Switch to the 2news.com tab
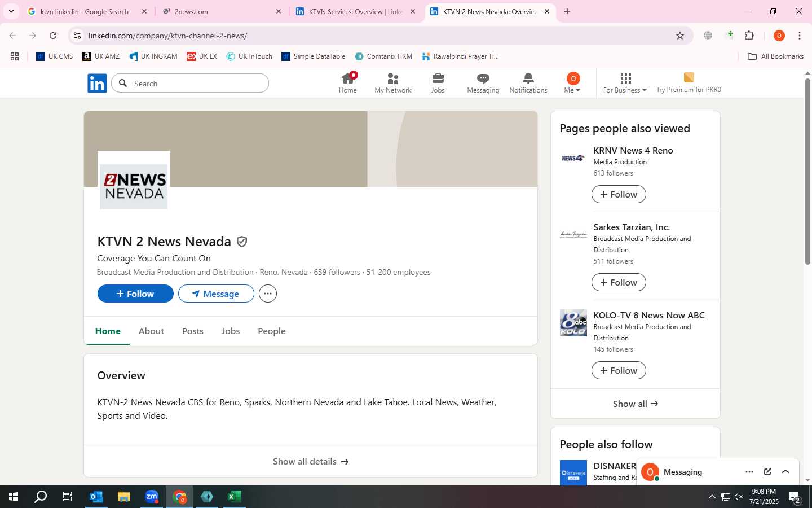Image resolution: width=812 pixels, height=508 pixels. tap(220, 11)
